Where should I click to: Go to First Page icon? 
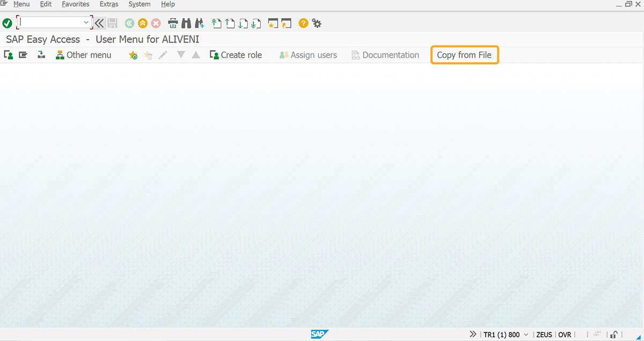pos(217,23)
